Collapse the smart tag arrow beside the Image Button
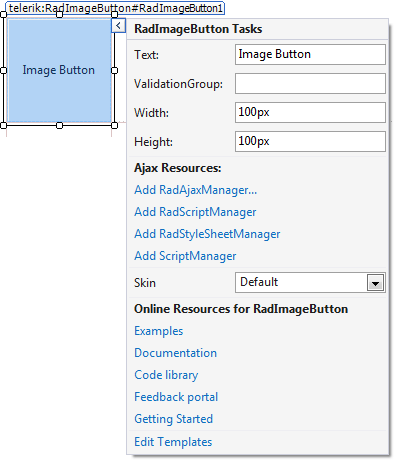Image resolution: width=395 pixels, height=460 pixels. (118, 26)
